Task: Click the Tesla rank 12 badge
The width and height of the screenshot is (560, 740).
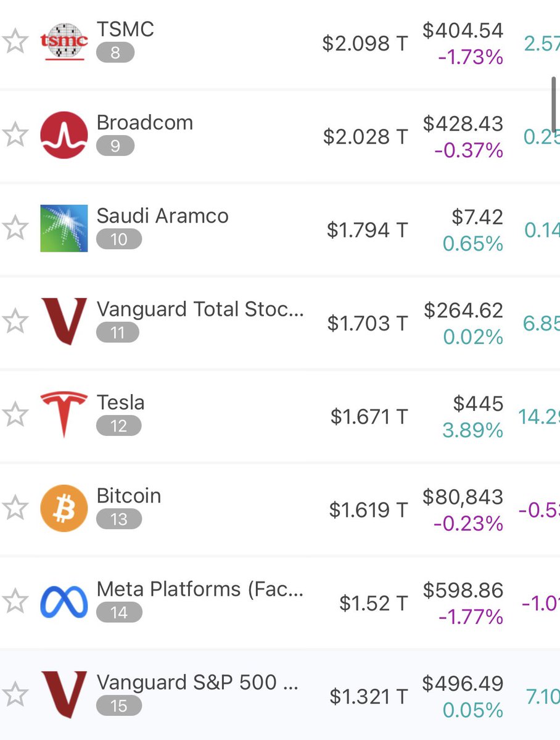Action: [x=118, y=426]
